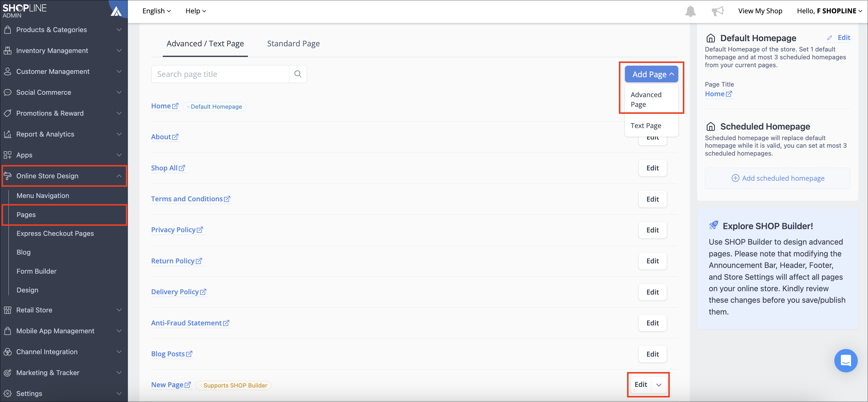The height and width of the screenshot is (402, 868).
Task: Collapse Online Store Design chevron
Action: pyautogui.click(x=119, y=176)
